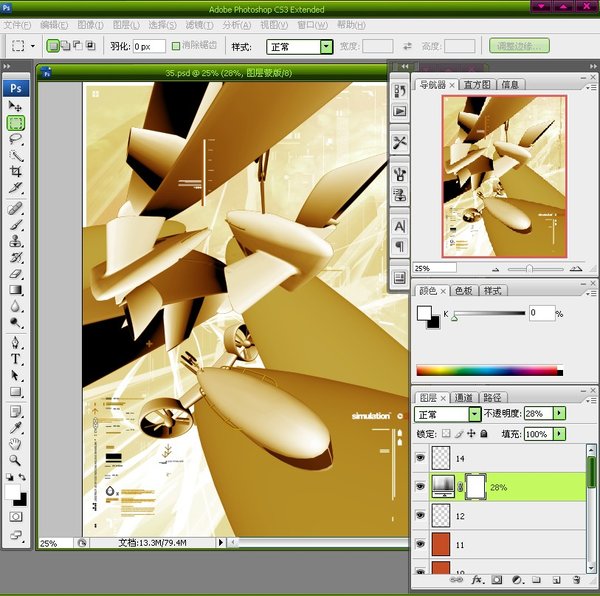600x596 pixels.
Task: Open the 样式 style dropdown in options bar
Action: pyautogui.click(x=326, y=46)
